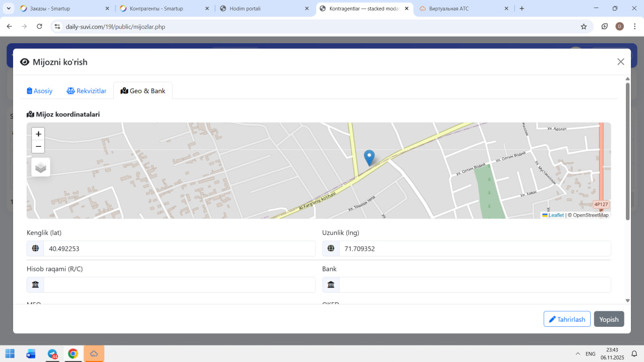Viewport: 644px width, 362px height.
Task: Open the map layers control
Action: pos(41,167)
